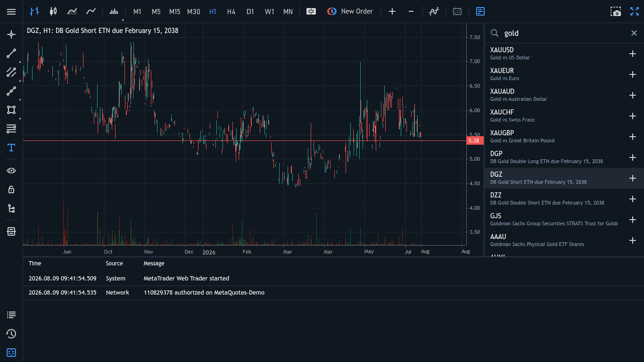Add XAUUSD symbol with plus
The width and height of the screenshot is (644, 362).
(633, 54)
